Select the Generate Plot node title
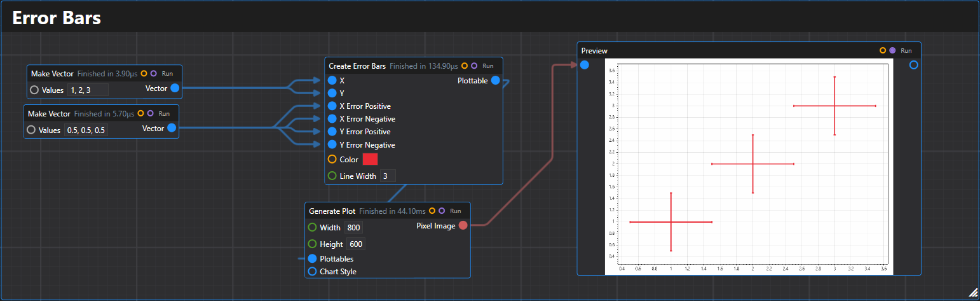 [x=332, y=211]
